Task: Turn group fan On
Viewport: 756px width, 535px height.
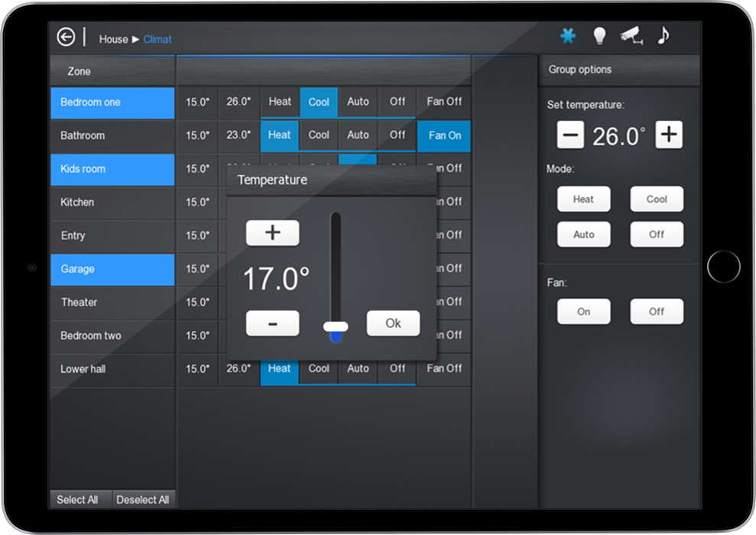Action: click(583, 312)
